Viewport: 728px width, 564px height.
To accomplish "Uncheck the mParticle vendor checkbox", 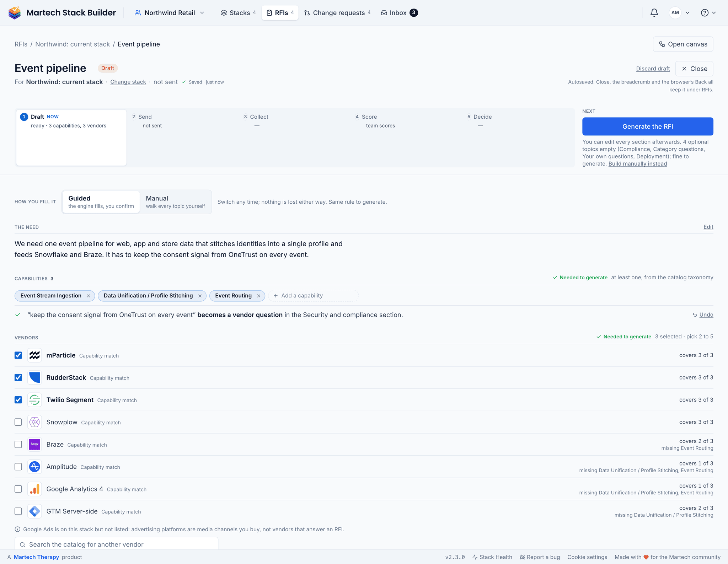I will point(18,355).
